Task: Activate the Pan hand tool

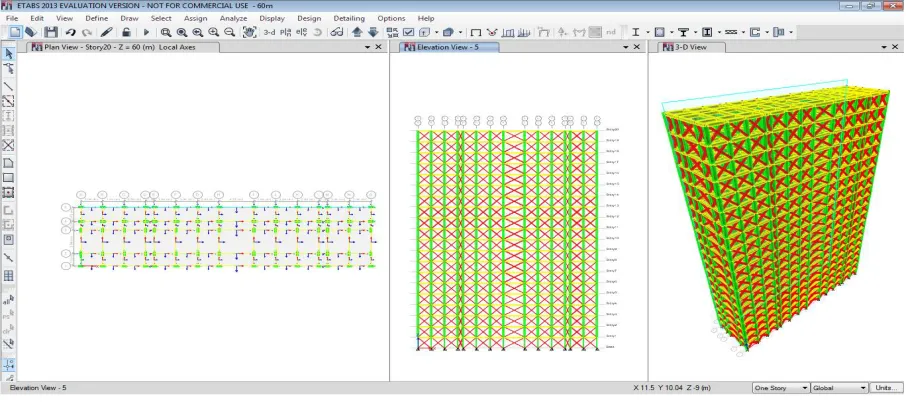Action: pyautogui.click(x=249, y=32)
